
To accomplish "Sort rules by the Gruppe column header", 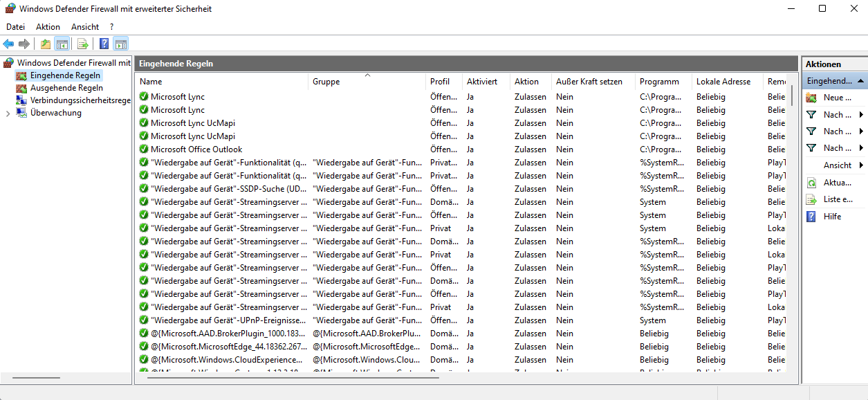I will click(326, 82).
